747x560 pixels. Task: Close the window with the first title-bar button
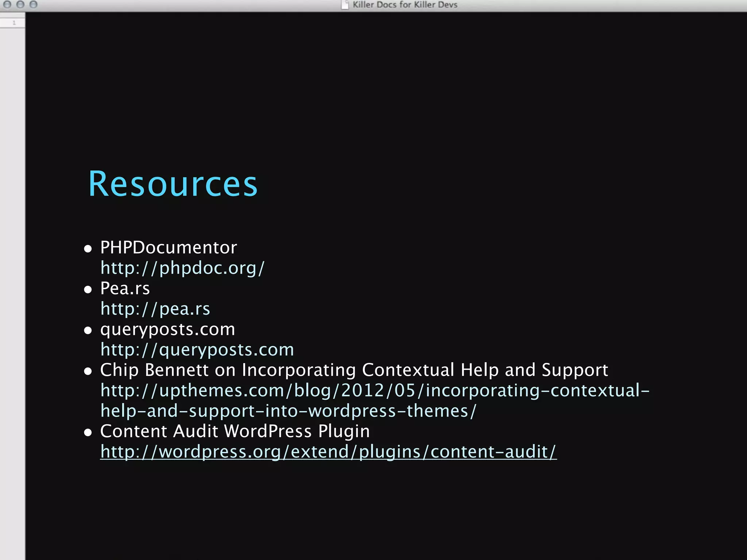click(7, 4)
